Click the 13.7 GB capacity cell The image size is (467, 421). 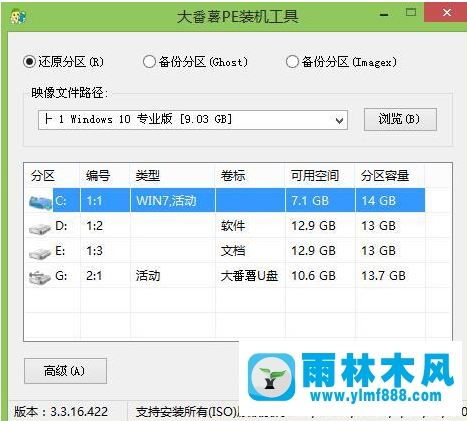pyautogui.click(x=384, y=276)
